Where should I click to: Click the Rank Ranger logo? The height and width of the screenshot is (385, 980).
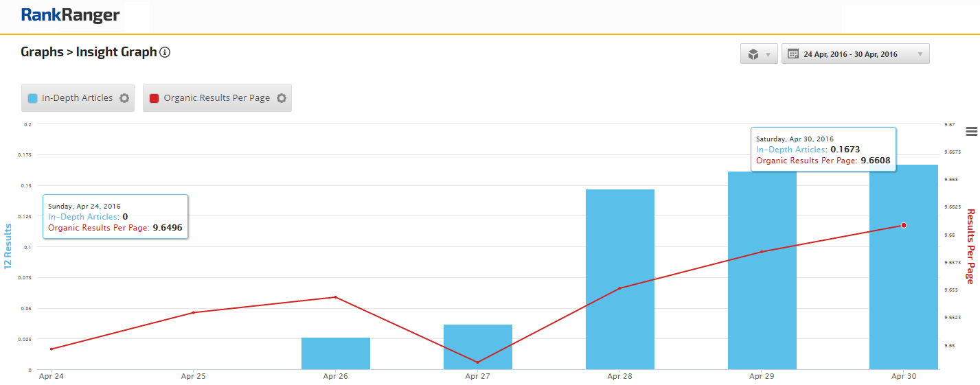click(x=70, y=15)
